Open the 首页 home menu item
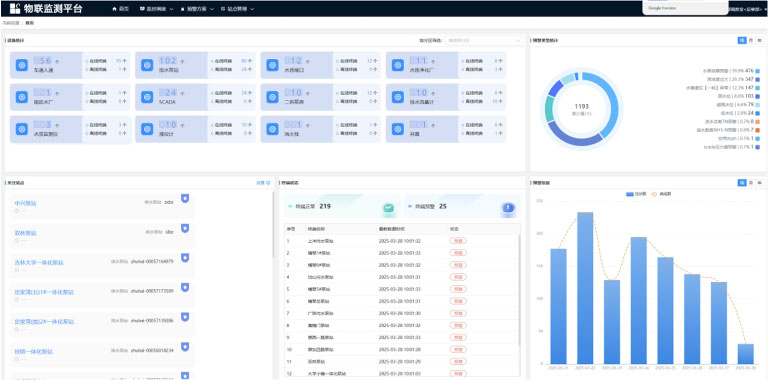The width and height of the screenshot is (768, 380). click(x=120, y=9)
